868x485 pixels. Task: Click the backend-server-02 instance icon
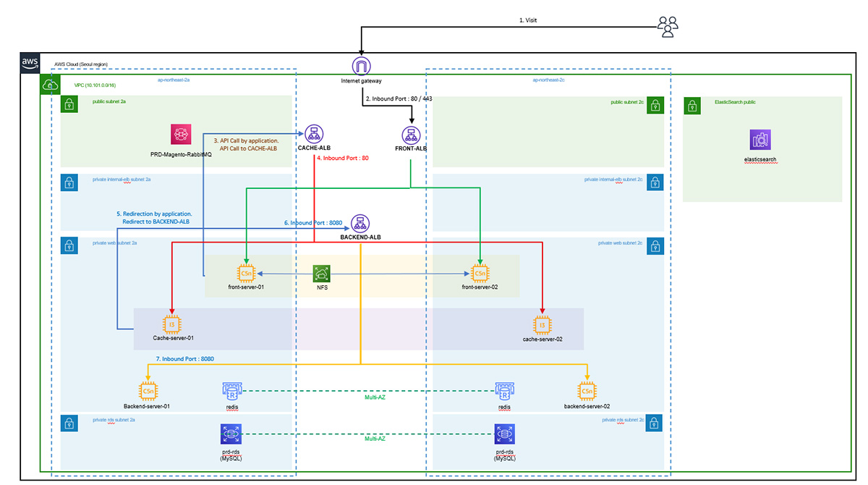pos(587,392)
